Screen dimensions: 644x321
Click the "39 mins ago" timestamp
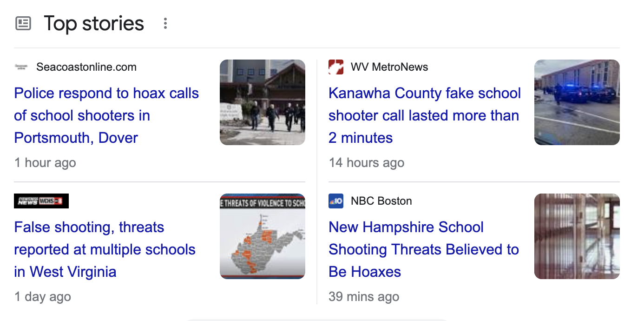point(364,297)
